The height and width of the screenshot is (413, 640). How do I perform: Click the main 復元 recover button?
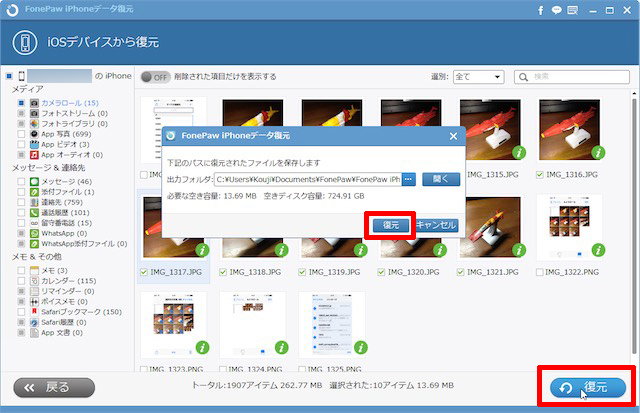[588, 387]
